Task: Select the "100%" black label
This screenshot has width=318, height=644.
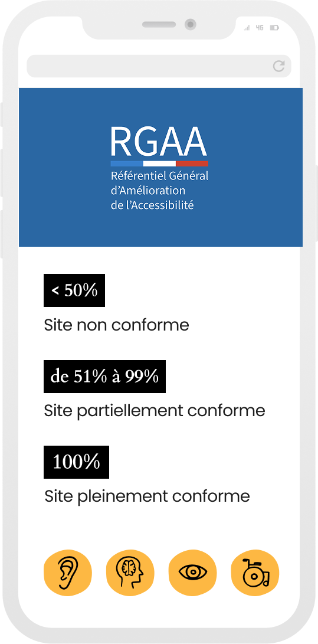Action: click(x=76, y=462)
